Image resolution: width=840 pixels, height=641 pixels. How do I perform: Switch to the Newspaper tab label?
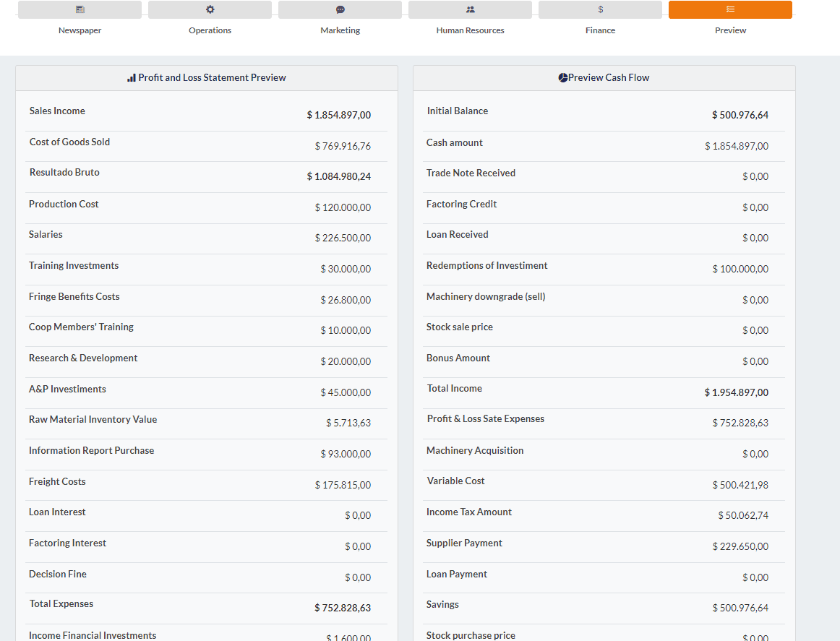(80, 30)
